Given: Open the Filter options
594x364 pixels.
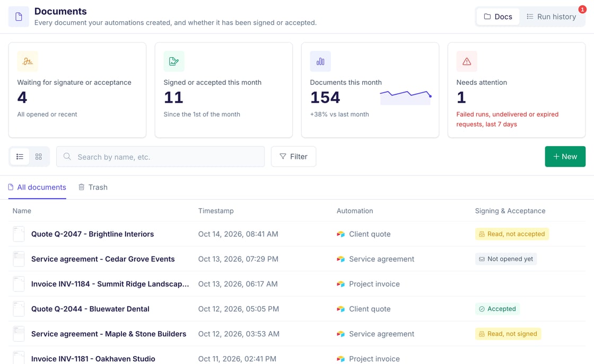Looking at the screenshot, I should 293,157.
